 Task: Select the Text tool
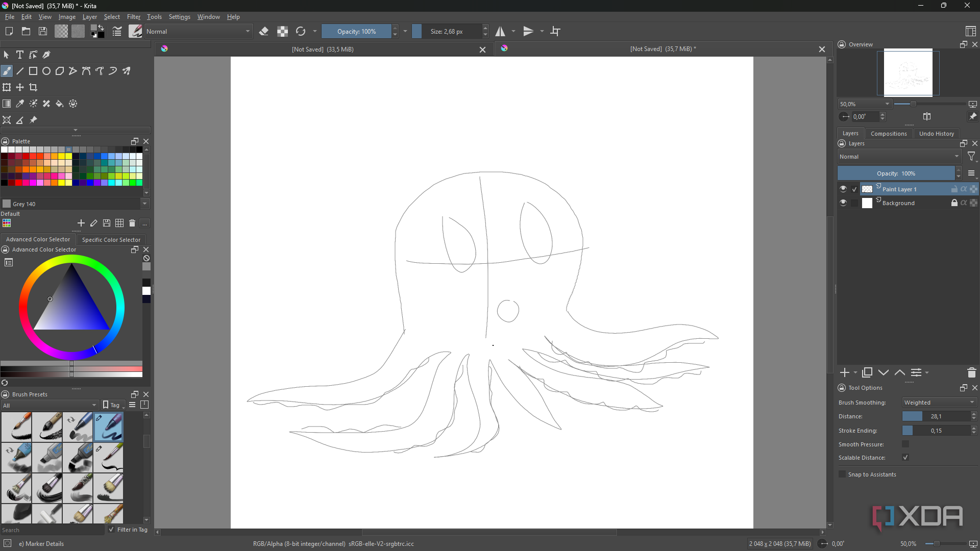[20, 55]
